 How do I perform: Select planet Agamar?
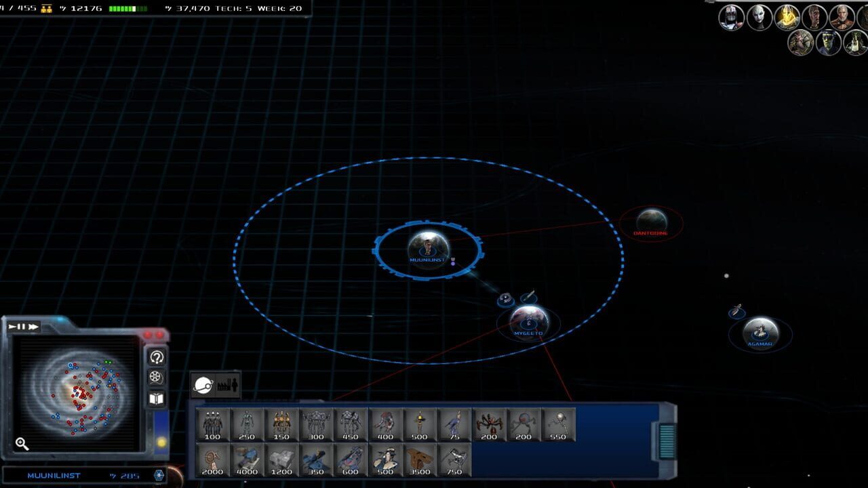pos(760,333)
